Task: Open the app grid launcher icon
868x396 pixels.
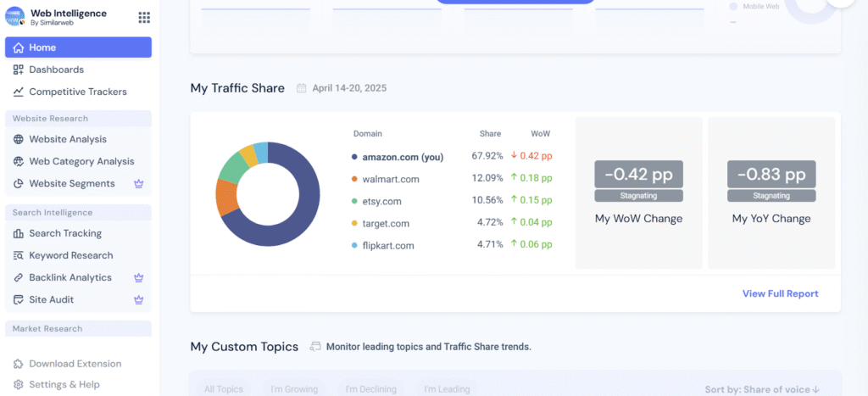Action: tap(144, 18)
